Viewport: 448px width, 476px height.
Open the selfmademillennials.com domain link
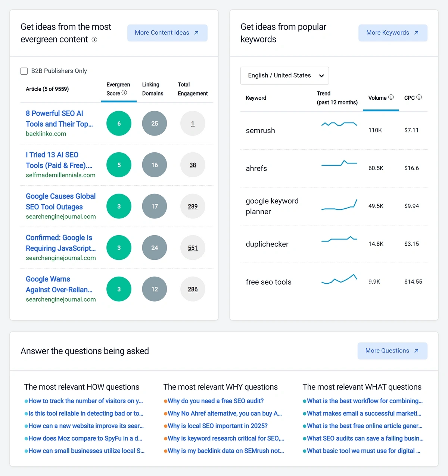point(60,175)
